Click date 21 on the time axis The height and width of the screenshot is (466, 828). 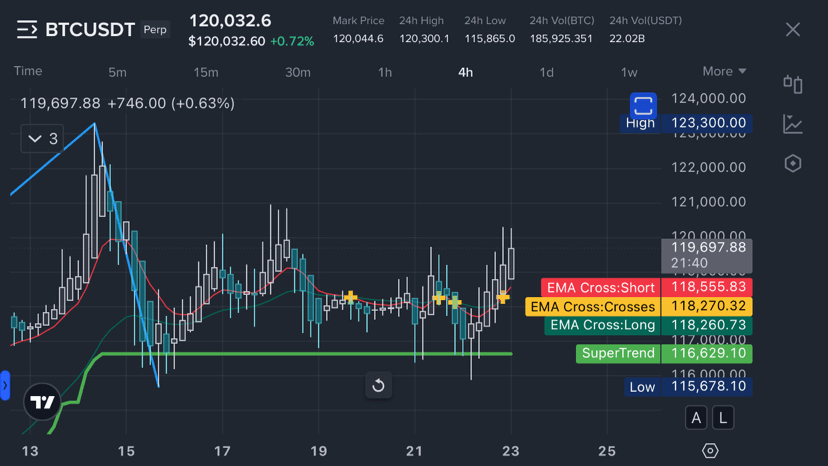[x=415, y=451]
